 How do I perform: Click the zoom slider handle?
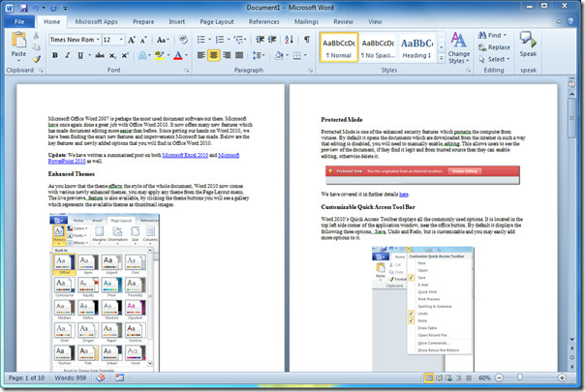point(520,377)
